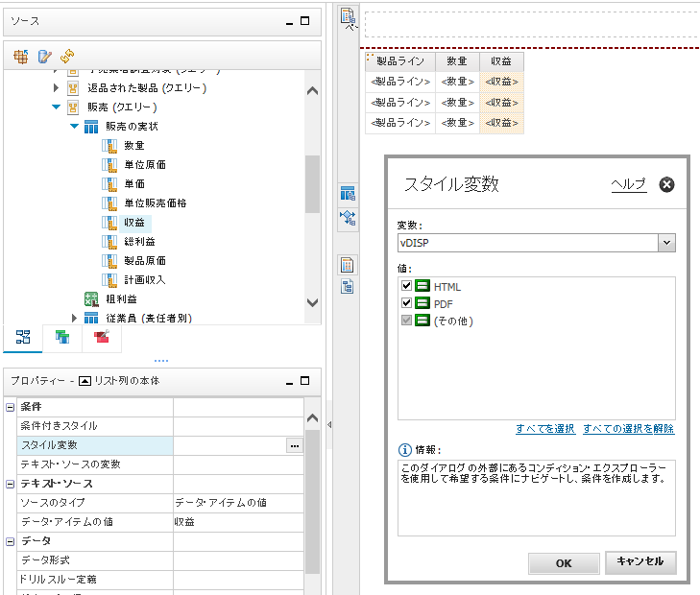Click the 販売の実状 table icon
The width and height of the screenshot is (700, 595).
(91, 127)
